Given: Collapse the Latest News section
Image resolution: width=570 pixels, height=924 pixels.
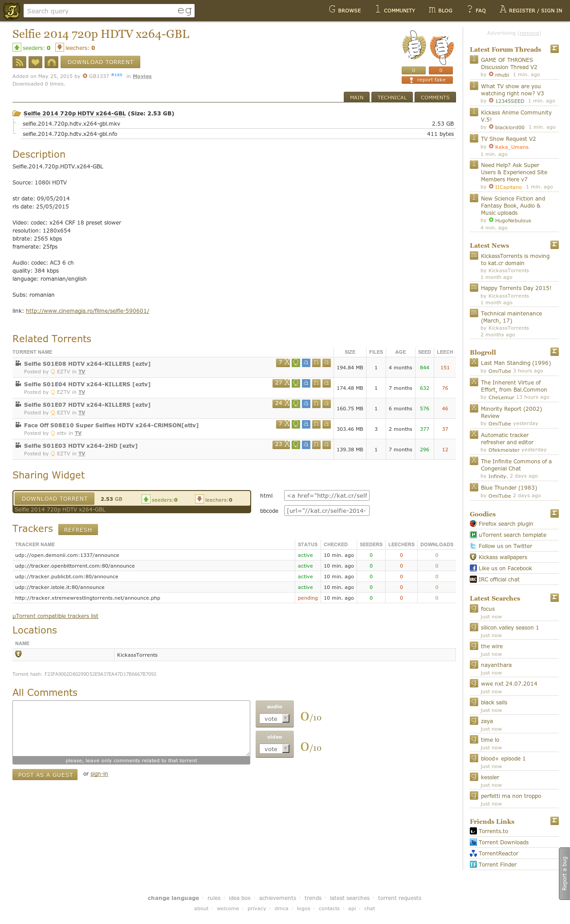Looking at the screenshot, I should tap(554, 245).
